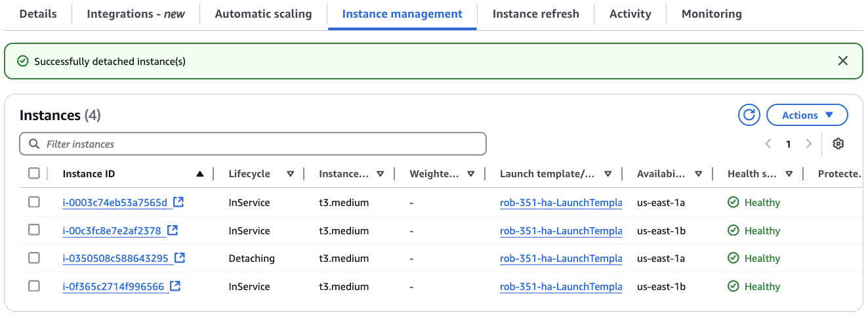Image resolution: width=868 pixels, height=315 pixels.
Task: Expand the Actions dropdown menu
Action: point(807,115)
